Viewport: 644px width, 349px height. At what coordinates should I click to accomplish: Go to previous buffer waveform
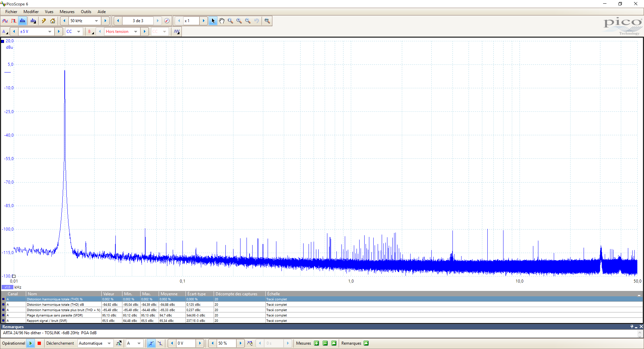coord(118,21)
